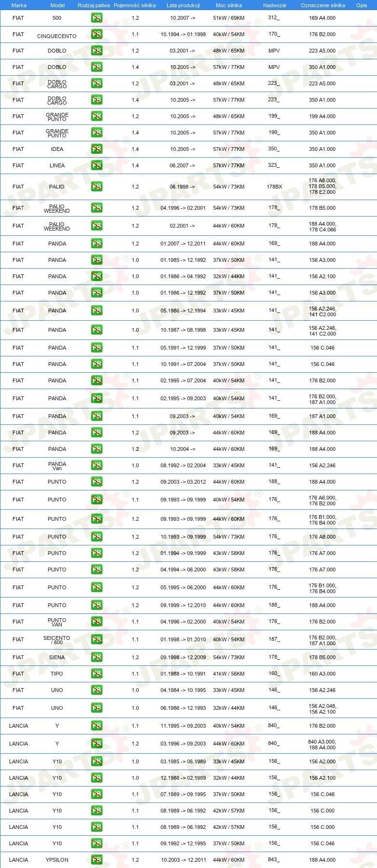Select production dates 10.2003 -> 12.2011

point(183,860)
